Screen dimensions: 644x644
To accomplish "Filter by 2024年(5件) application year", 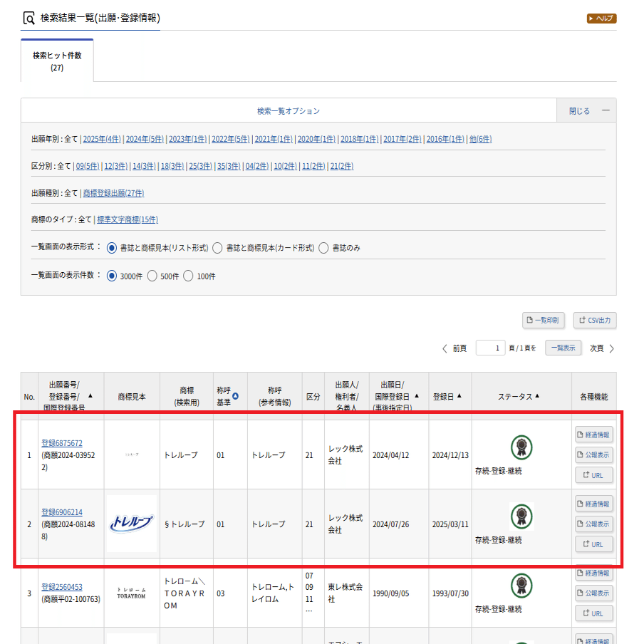I will coord(145,139).
